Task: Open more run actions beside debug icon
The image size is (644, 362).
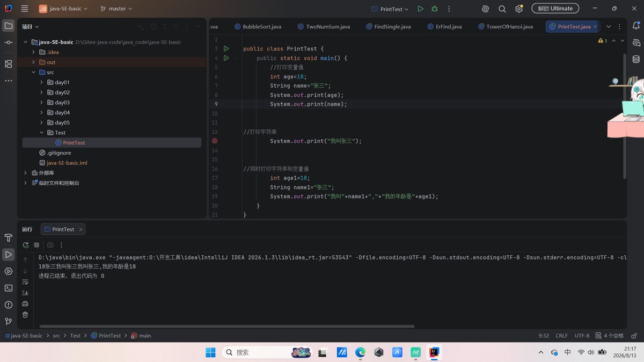Action: tap(449, 9)
